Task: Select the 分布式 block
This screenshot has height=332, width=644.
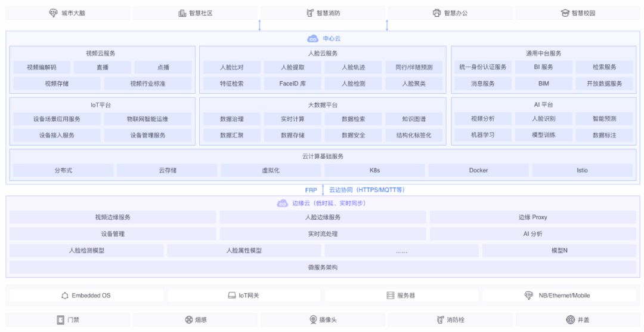Action: click(63, 170)
